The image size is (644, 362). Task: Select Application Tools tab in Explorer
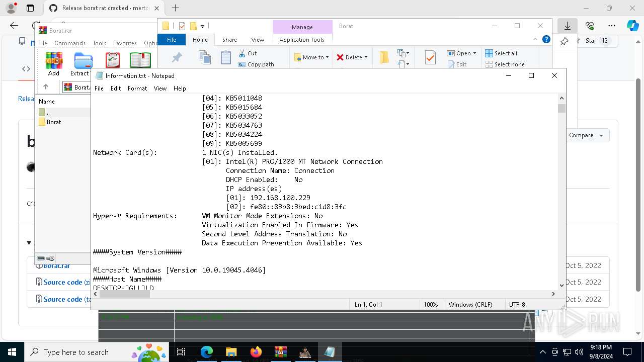tap(302, 40)
